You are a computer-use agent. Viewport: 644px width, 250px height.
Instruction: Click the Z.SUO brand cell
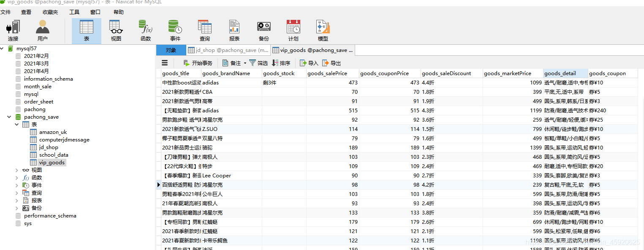(x=231, y=129)
